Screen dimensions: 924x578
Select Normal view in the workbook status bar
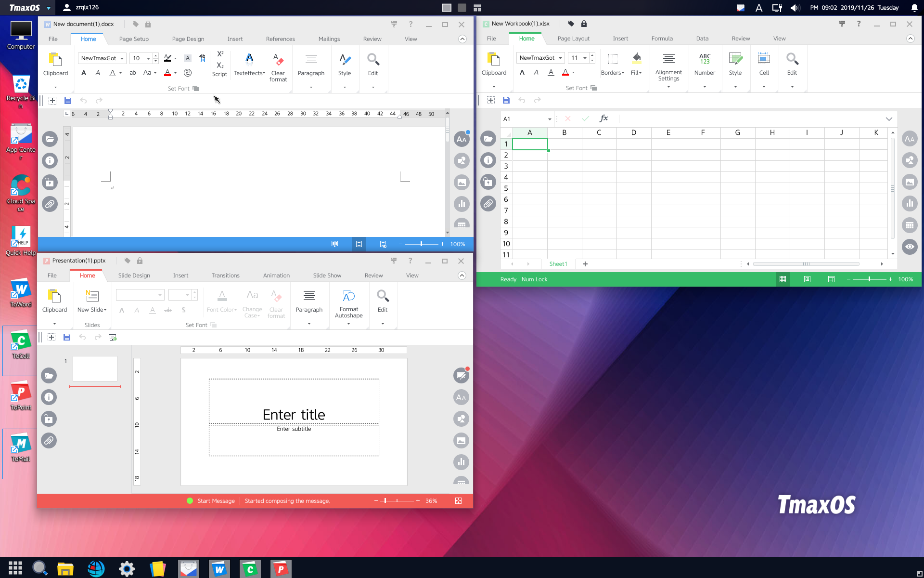click(783, 279)
